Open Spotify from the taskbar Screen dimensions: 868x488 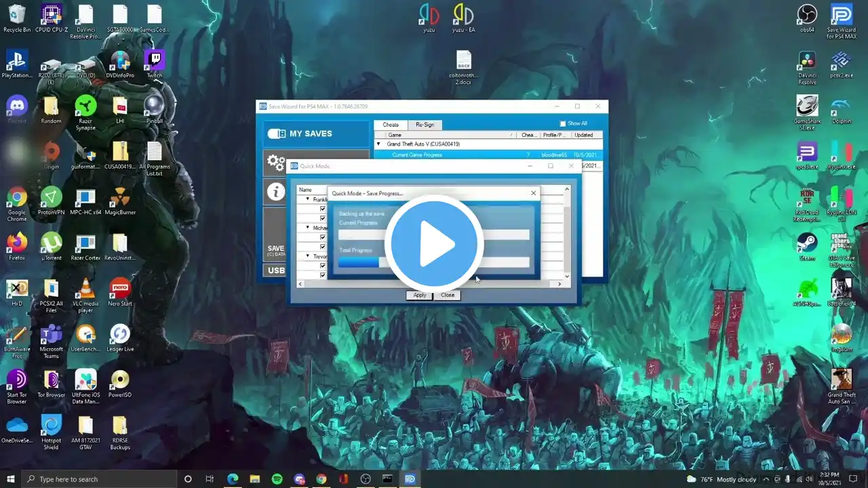277,479
